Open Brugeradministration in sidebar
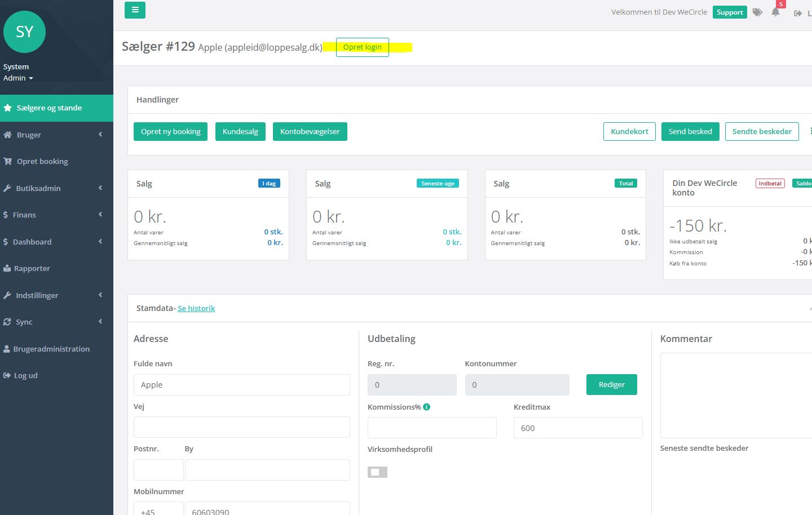 pyautogui.click(x=56, y=349)
